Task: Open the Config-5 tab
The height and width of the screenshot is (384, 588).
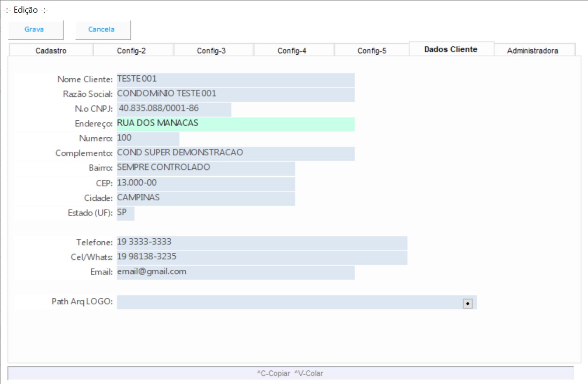Action: (x=372, y=51)
